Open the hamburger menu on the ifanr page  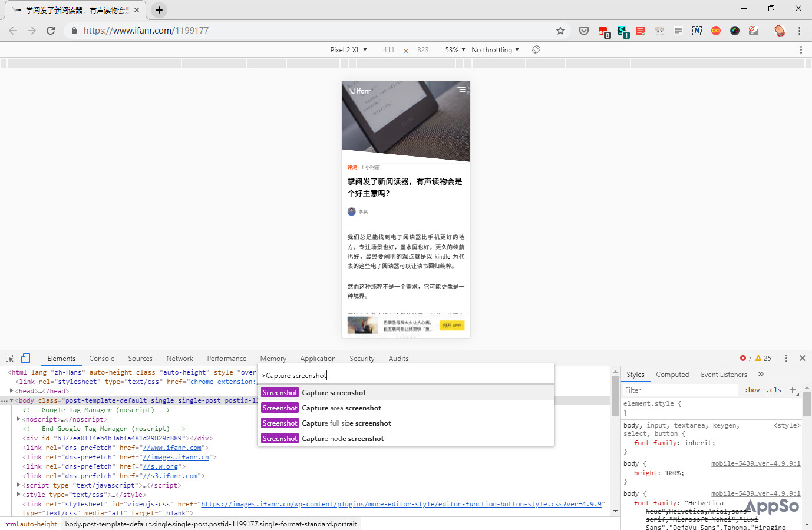point(462,89)
